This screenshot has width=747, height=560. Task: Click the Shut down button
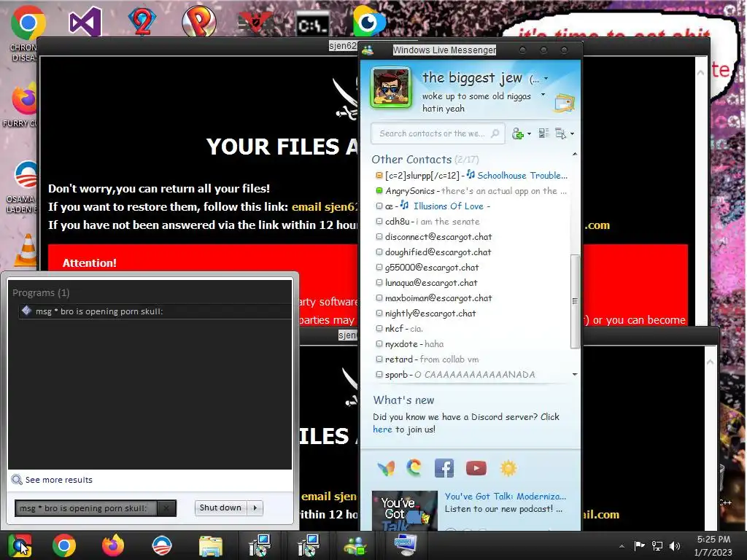click(220, 508)
